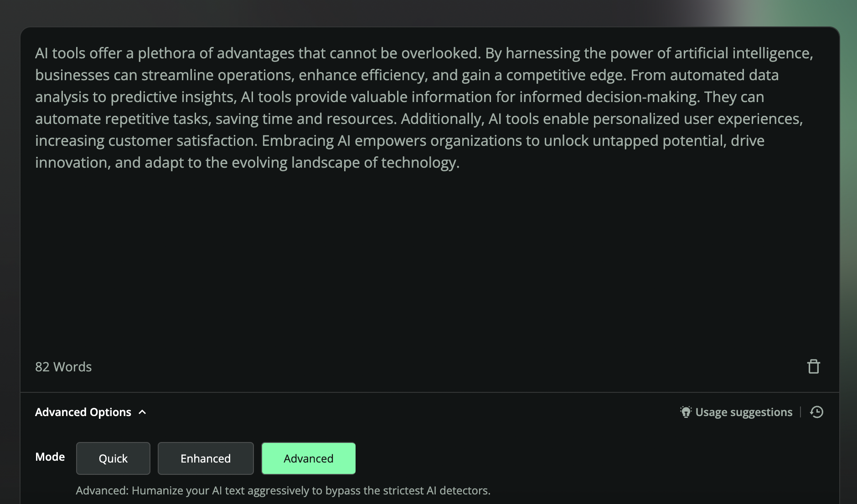The width and height of the screenshot is (857, 504).
Task: Select Advanced mode
Action: (x=309, y=458)
